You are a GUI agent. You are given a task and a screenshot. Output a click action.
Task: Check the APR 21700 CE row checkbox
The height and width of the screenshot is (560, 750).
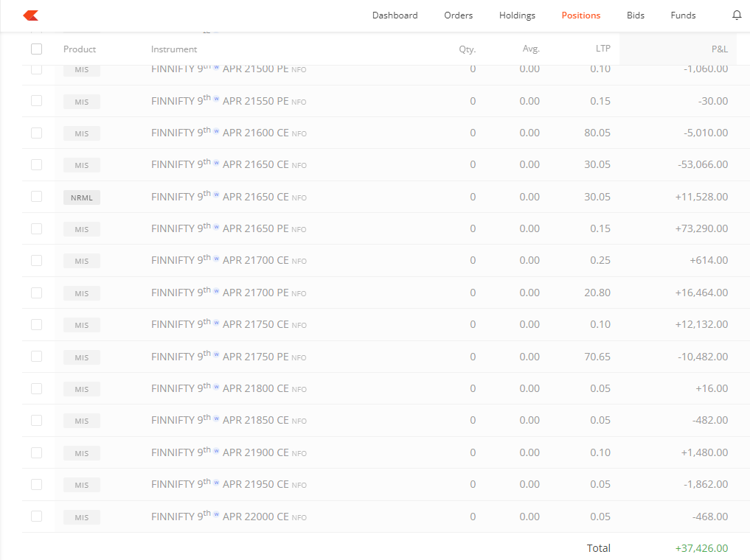(36, 260)
